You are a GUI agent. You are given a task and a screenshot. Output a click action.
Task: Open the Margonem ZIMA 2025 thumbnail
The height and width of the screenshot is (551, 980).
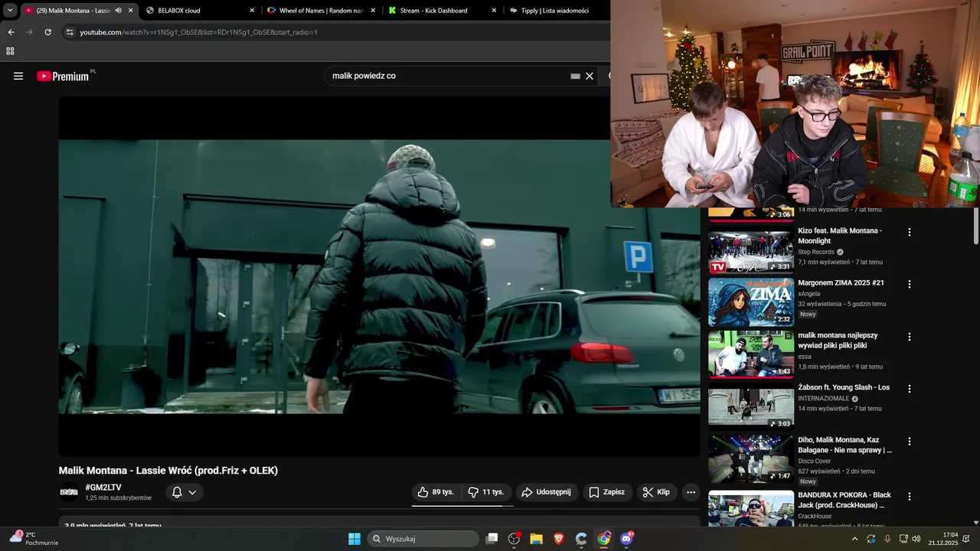(x=751, y=302)
